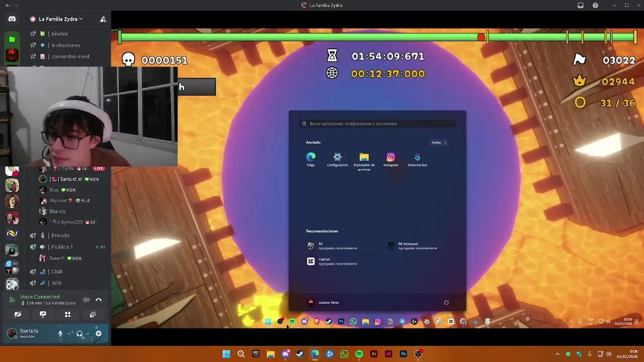Image resolution: width=644 pixels, height=362 pixels.
Task: Open the activities launcher icon
Action: (x=67, y=314)
